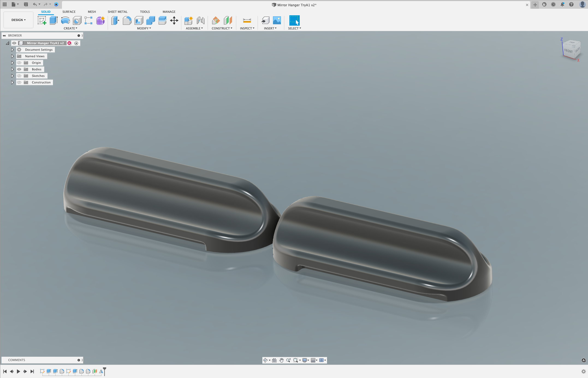588x378 pixels.
Task: Click the Measure tool in Inspect
Action: pos(247,20)
